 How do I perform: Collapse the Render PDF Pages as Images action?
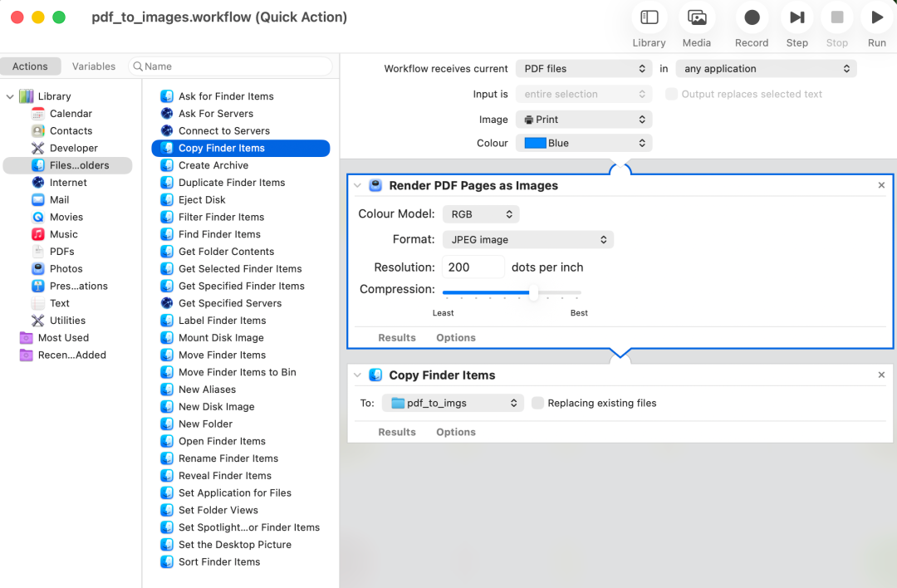(x=357, y=185)
